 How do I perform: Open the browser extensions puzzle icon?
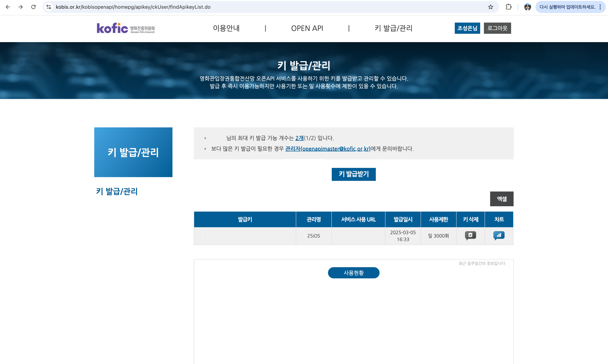point(509,7)
